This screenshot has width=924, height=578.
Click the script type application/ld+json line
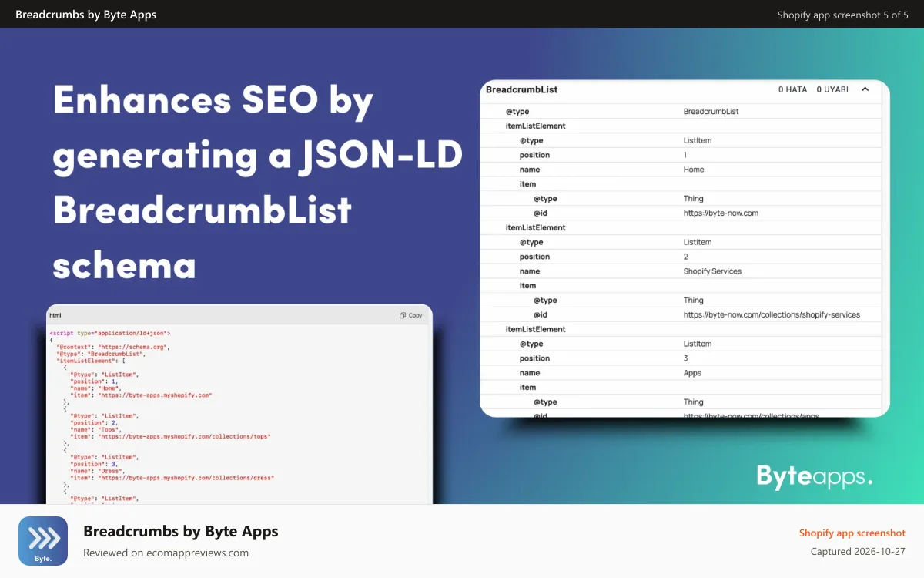[x=110, y=333]
